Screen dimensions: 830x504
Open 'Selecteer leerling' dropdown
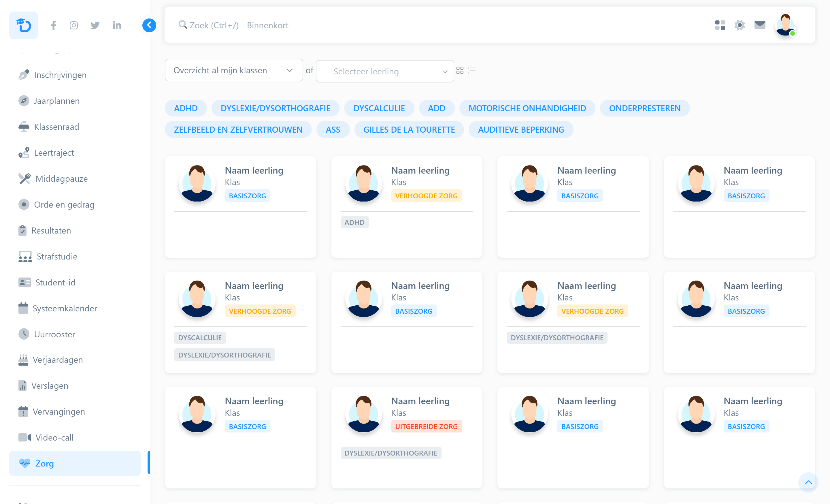(x=385, y=71)
